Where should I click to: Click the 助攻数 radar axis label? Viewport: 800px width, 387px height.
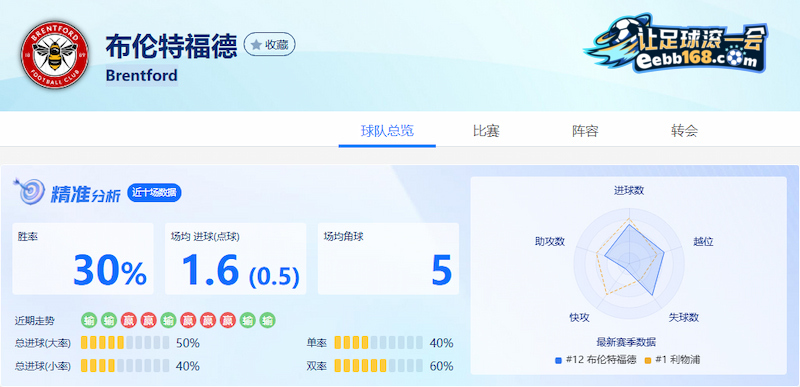click(x=550, y=241)
